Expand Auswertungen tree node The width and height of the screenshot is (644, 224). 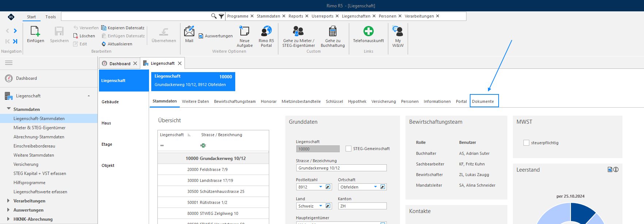tap(8, 210)
